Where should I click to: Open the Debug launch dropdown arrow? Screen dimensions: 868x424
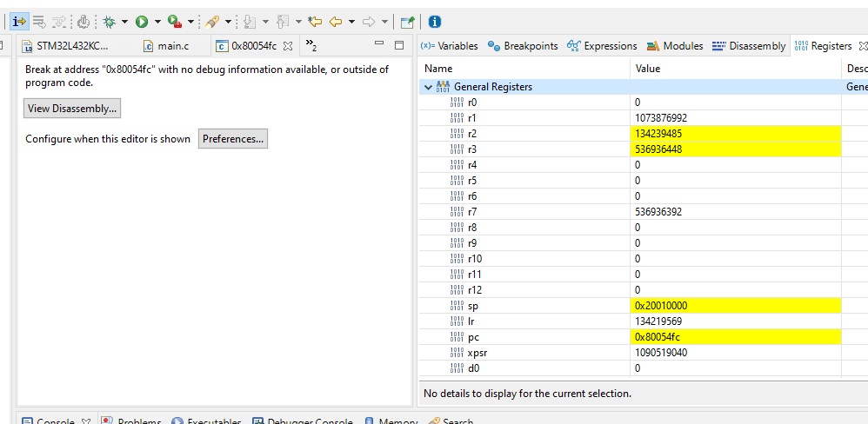pyautogui.click(x=124, y=22)
